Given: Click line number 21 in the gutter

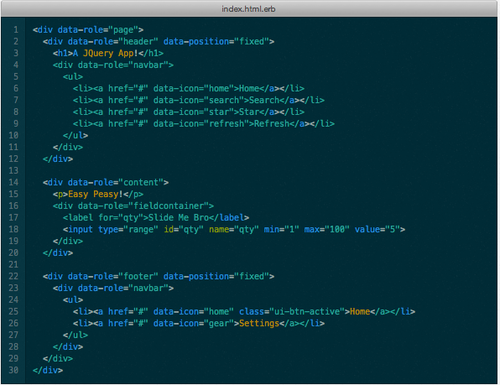Looking at the screenshot, I should click(x=13, y=265).
